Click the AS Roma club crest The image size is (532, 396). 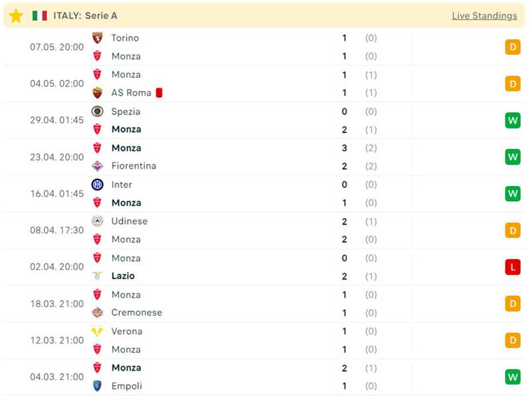(97, 93)
